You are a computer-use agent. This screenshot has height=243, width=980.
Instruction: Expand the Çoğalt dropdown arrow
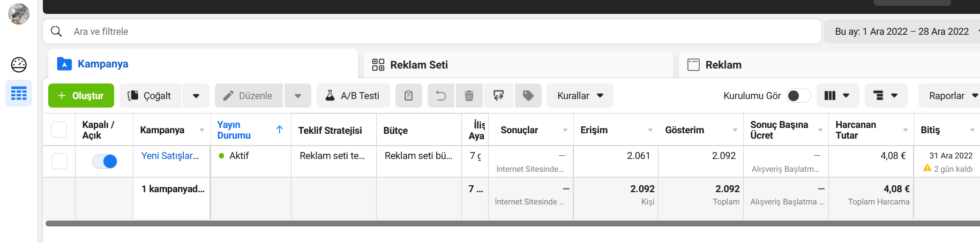pos(196,96)
